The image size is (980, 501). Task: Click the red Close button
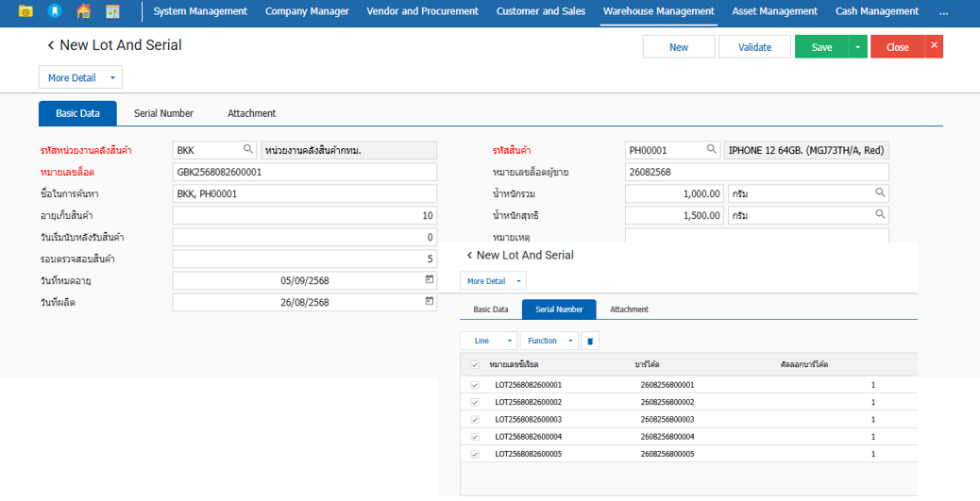[x=897, y=47]
